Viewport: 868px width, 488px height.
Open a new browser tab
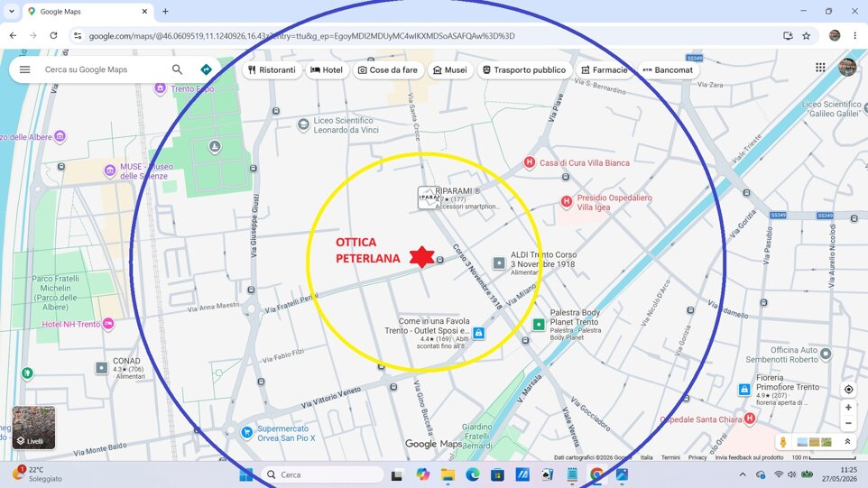click(x=165, y=11)
